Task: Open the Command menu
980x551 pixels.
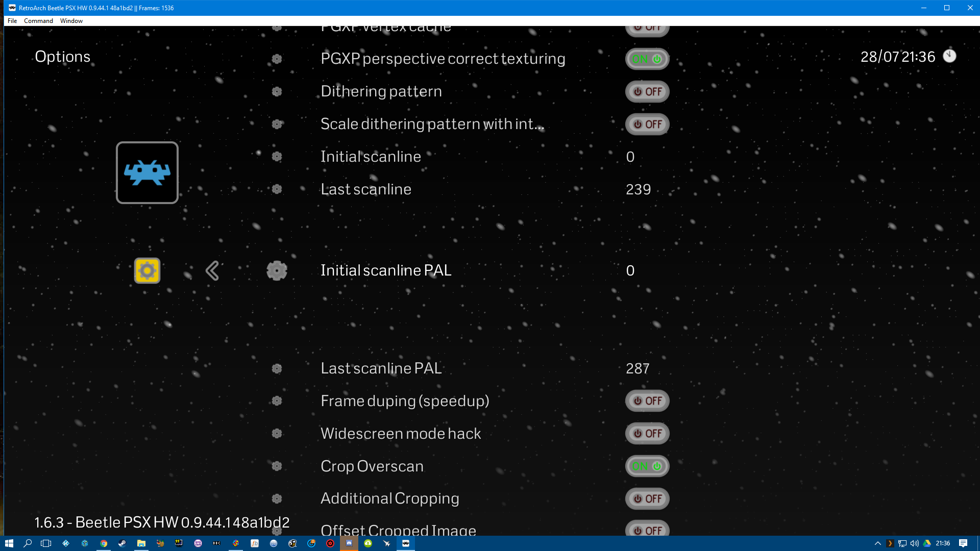Action: click(x=38, y=21)
